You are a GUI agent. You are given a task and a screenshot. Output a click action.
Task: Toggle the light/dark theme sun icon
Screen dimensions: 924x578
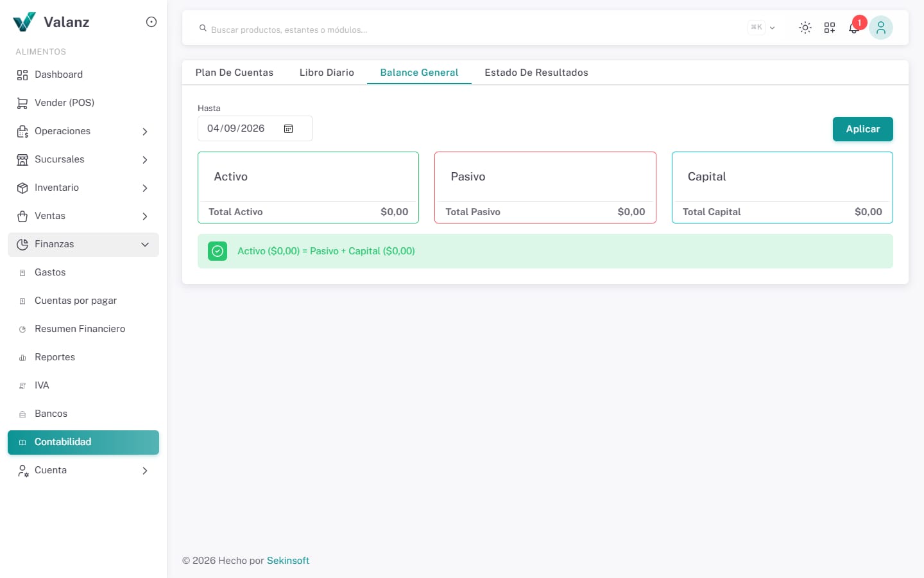(805, 28)
